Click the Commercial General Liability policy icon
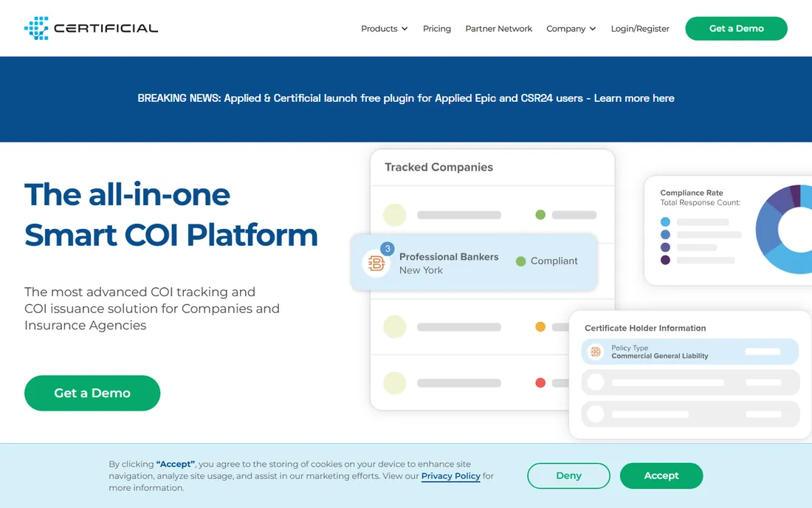Screen dimensions: 812x508 coord(596,352)
